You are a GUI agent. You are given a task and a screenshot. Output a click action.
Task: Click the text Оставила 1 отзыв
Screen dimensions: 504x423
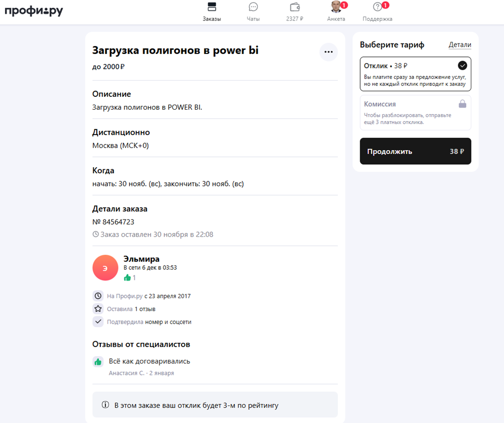(131, 309)
